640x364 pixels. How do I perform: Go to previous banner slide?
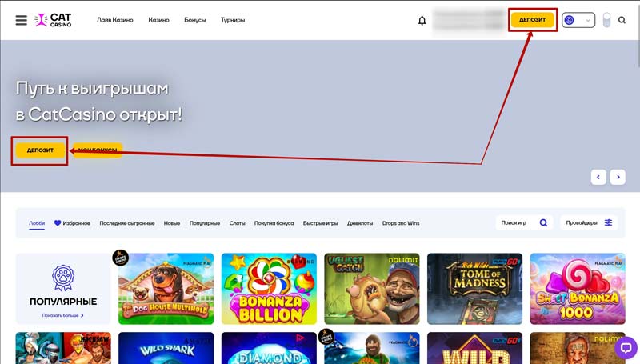[598, 177]
